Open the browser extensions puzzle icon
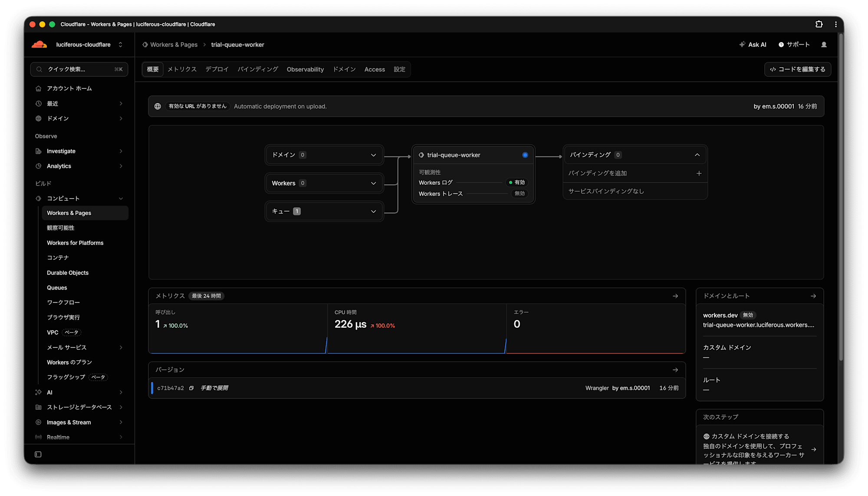The width and height of the screenshot is (868, 496). pyautogui.click(x=819, y=24)
